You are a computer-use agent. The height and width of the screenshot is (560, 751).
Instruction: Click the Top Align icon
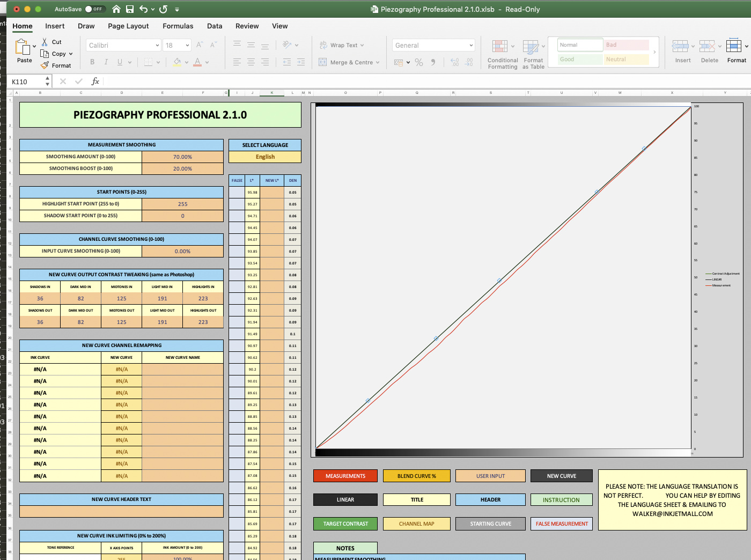[x=237, y=45]
